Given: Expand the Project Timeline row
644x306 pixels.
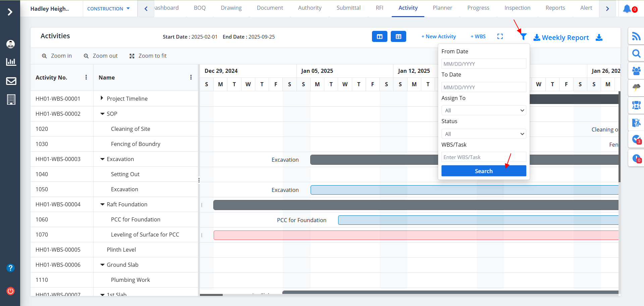Looking at the screenshot, I should 102,98.
